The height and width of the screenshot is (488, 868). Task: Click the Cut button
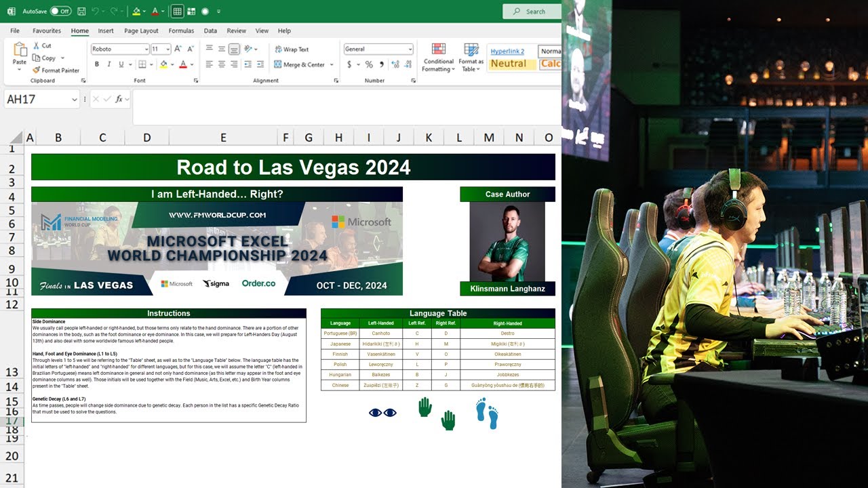(42, 45)
